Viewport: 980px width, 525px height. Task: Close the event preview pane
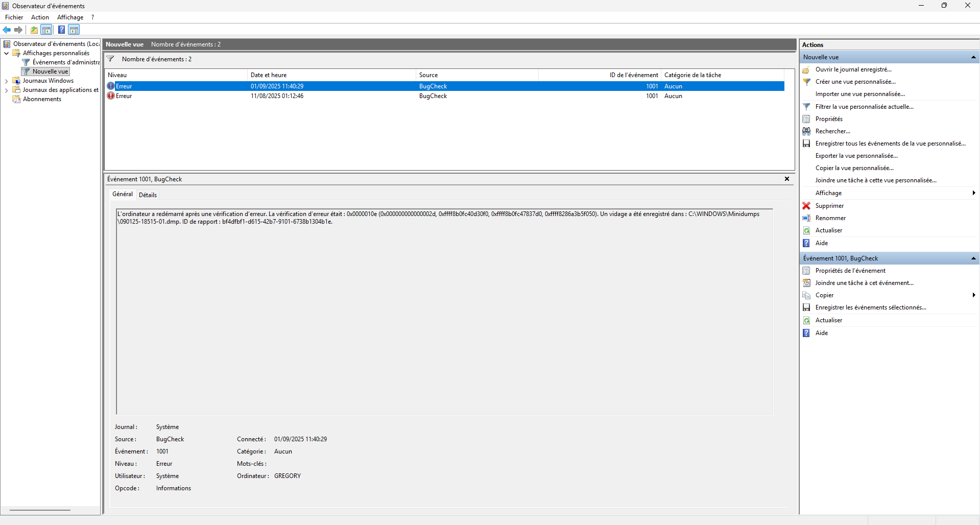pyautogui.click(x=787, y=179)
